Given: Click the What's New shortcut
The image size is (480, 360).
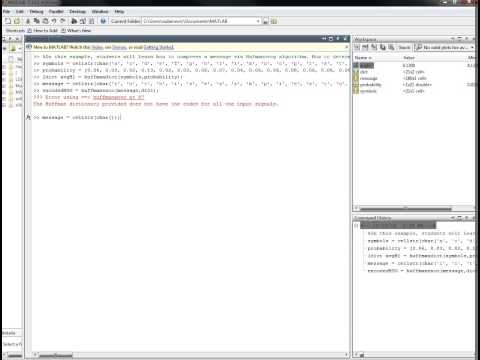Looking at the screenshot, I should click(x=76, y=30).
